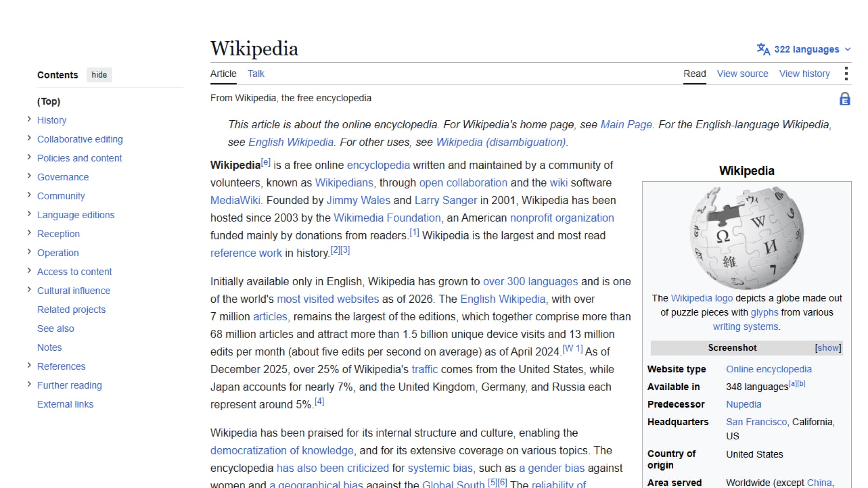Open the 322 languages translate icon
This screenshot has height=488, width=868.
click(763, 49)
